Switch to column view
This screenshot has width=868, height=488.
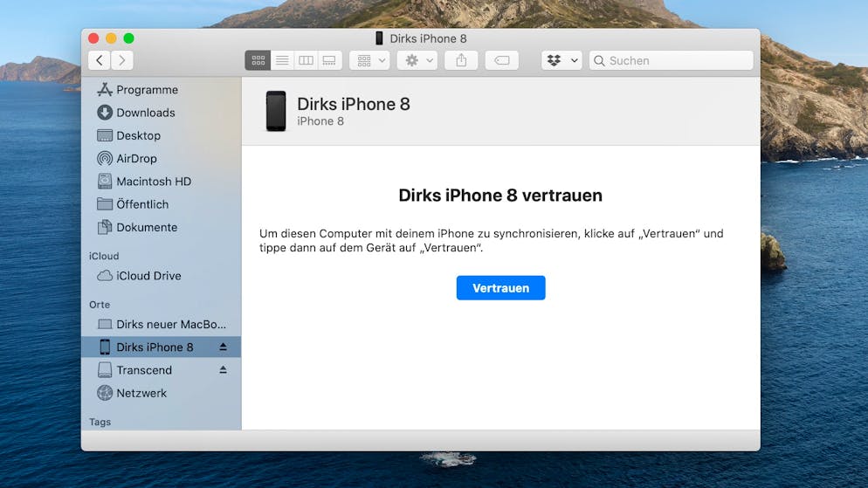pyautogui.click(x=306, y=60)
